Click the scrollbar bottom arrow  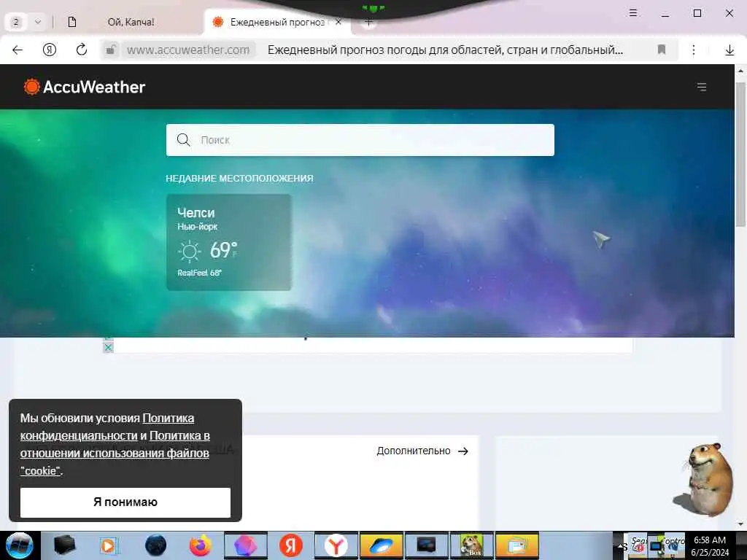pos(740,524)
